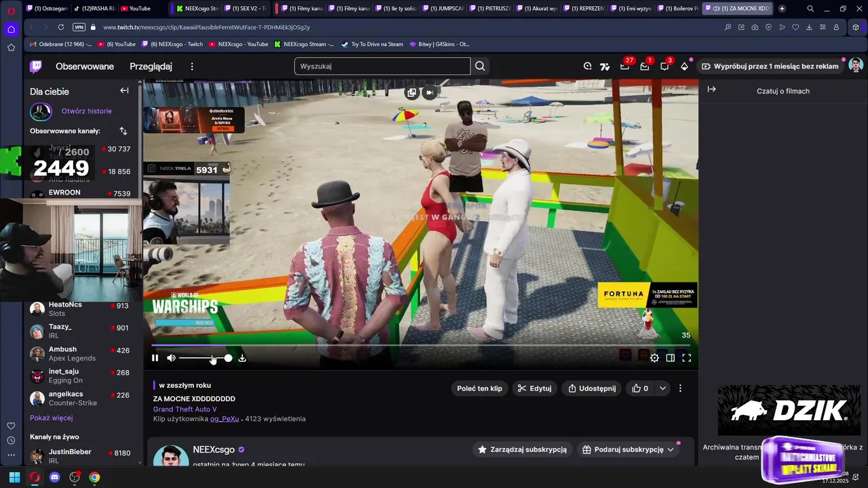Expand the Podaruj subskrypcję dropdown chevron
The height and width of the screenshot is (488, 868).
coord(670,449)
